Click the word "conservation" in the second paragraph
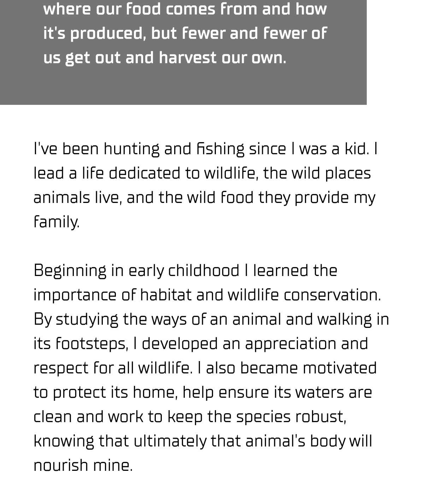Viewport: 424px width, 504px height. pyautogui.click(x=331, y=295)
